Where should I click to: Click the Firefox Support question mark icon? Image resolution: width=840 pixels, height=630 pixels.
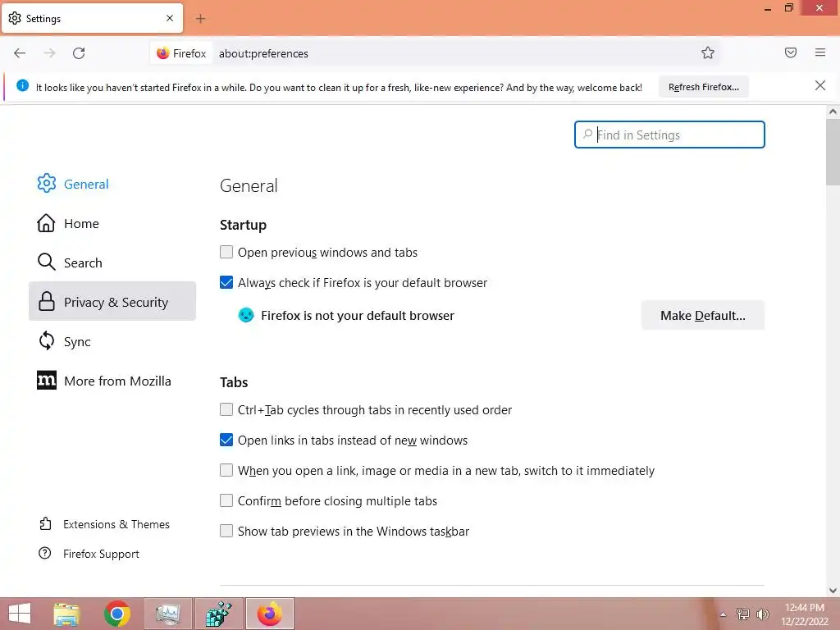(45, 553)
